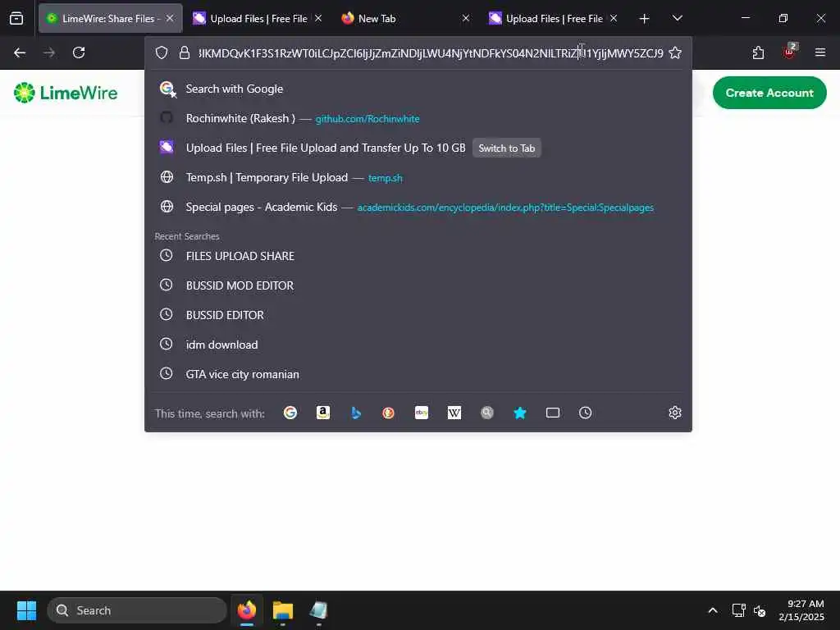
Task: Open the uBlock Origin extension icon
Action: (x=790, y=52)
